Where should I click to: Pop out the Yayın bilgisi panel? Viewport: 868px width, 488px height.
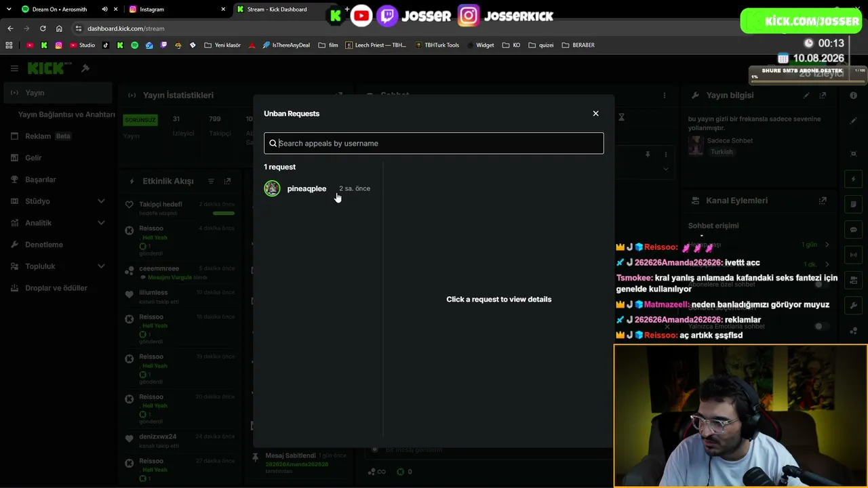[x=823, y=96]
